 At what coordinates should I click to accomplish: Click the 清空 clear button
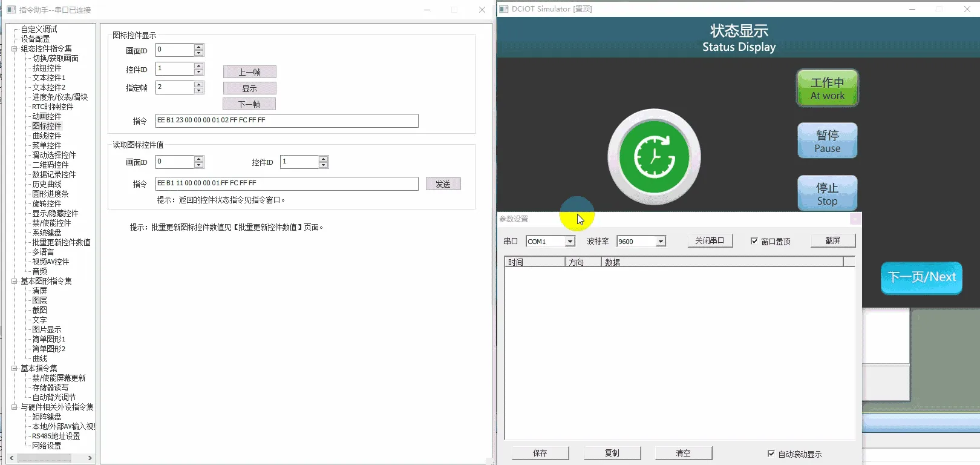(683, 453)
